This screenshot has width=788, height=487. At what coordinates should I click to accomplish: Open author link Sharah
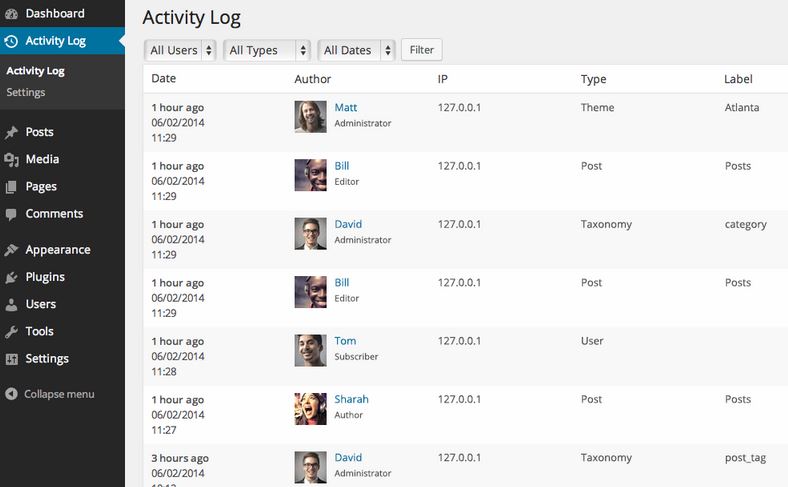(351, 399)
